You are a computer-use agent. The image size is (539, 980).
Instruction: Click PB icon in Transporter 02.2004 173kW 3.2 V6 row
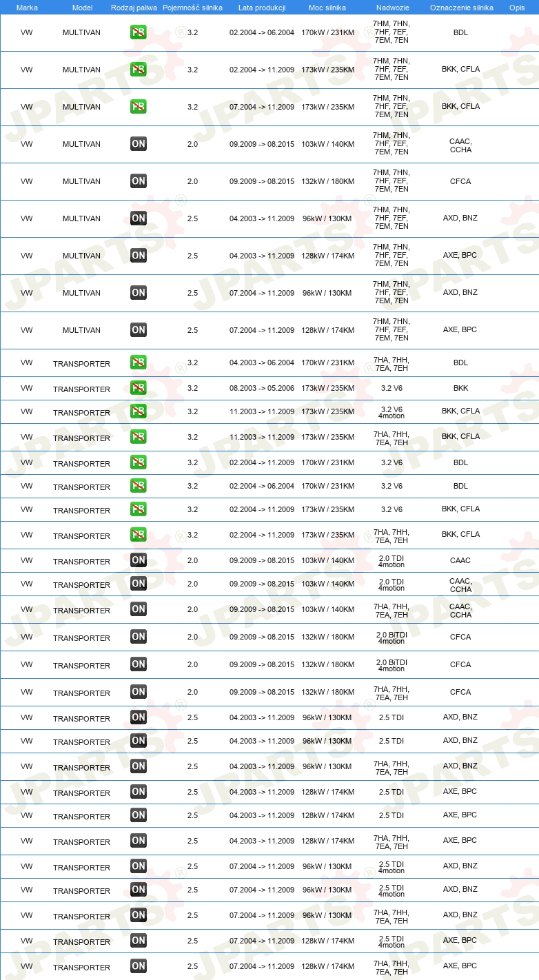[x=139, y=509]
